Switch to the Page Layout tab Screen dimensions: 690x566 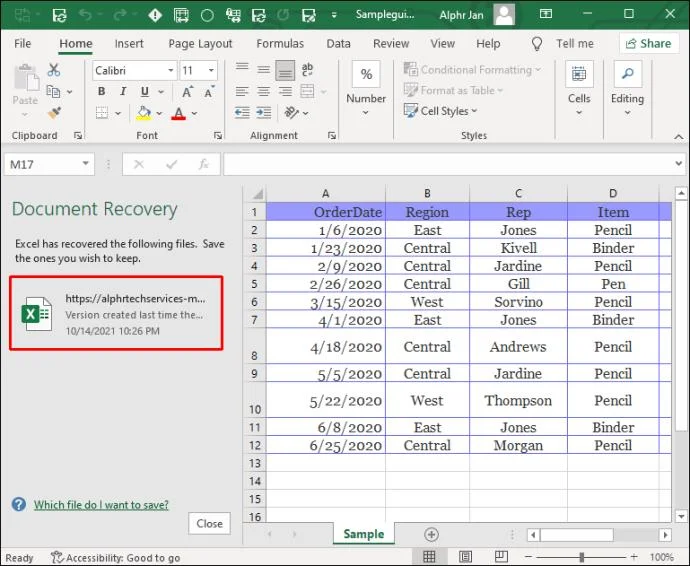200,44
